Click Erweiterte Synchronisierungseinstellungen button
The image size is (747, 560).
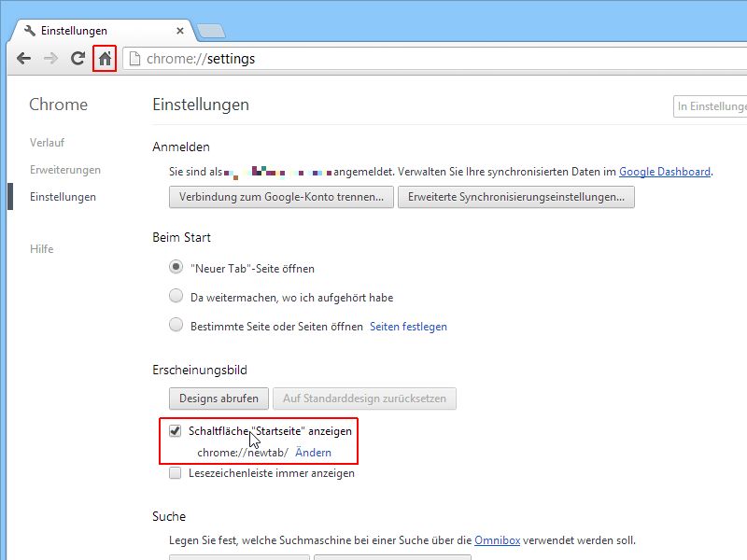pyautogui.click(x=516, y=197)
